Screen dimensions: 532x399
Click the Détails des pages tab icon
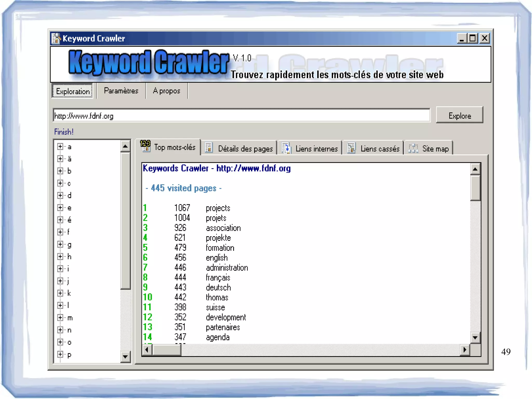pyautogui.click(x=209, y=147)
